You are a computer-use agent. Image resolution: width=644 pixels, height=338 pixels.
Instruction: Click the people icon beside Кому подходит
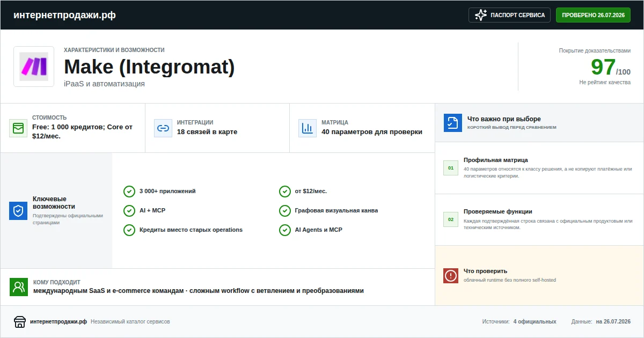(x=18, y=287)
